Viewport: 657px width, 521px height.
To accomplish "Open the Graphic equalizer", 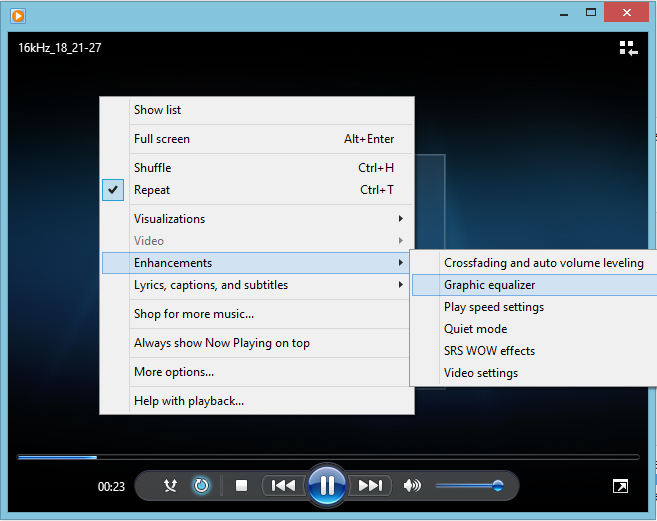I will click(534, 285).
